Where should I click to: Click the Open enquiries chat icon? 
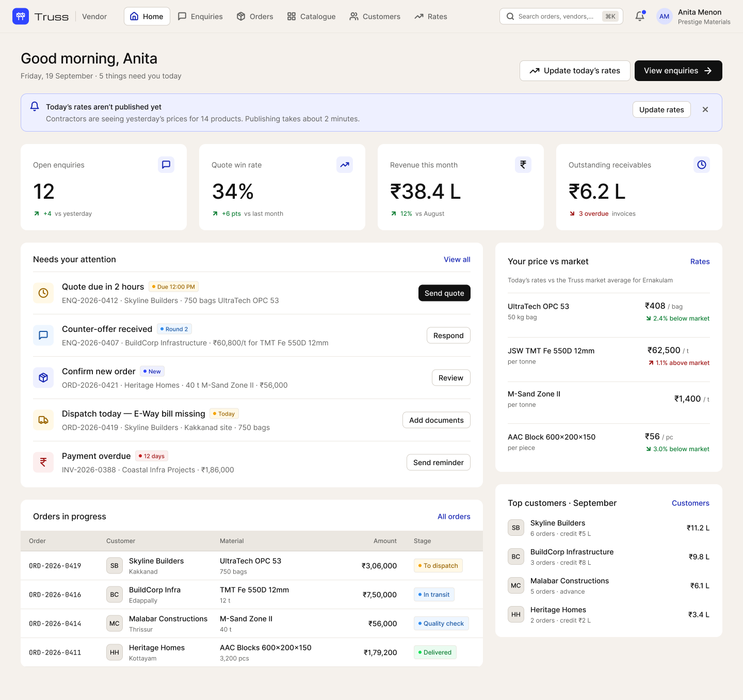(x=166, y=165)
